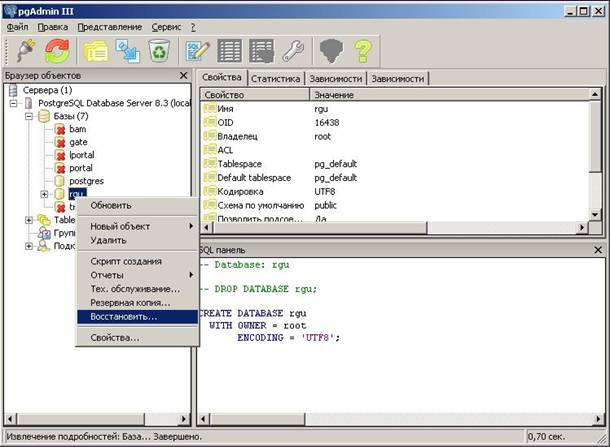Open the Отчеты submenu arrow
The image size is (610, 447).
point(191,275)
